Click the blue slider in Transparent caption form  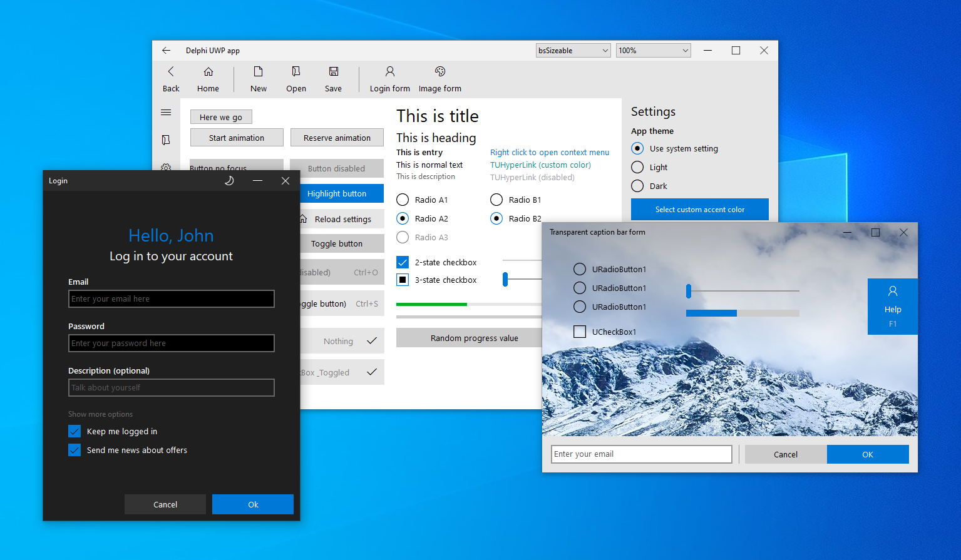[687, 291]
